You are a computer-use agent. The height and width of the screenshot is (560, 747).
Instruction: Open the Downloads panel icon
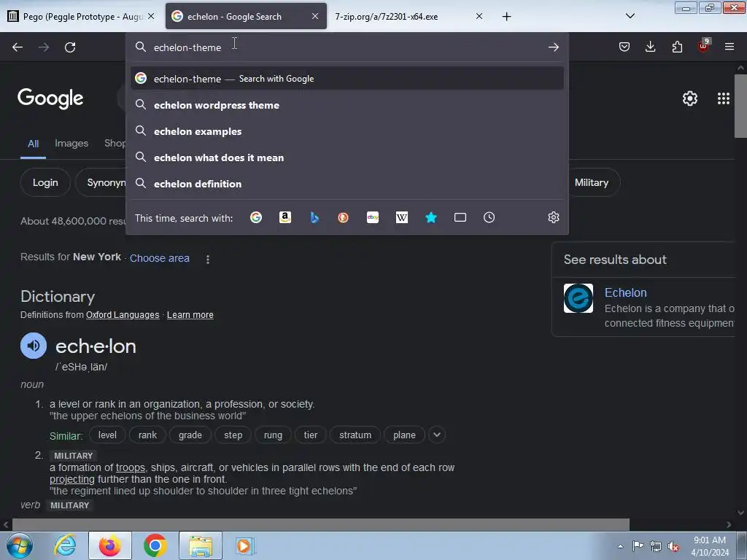[650, 47]
